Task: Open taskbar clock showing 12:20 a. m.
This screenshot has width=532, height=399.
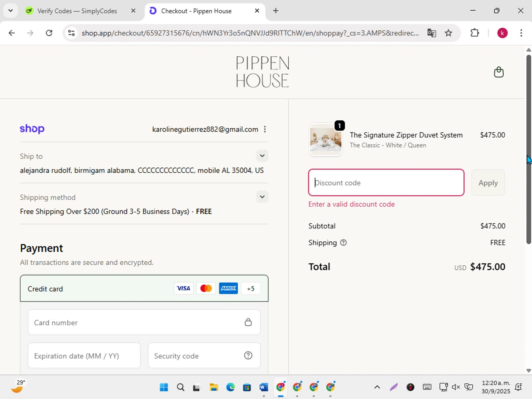Action: [x=495, y=387]
